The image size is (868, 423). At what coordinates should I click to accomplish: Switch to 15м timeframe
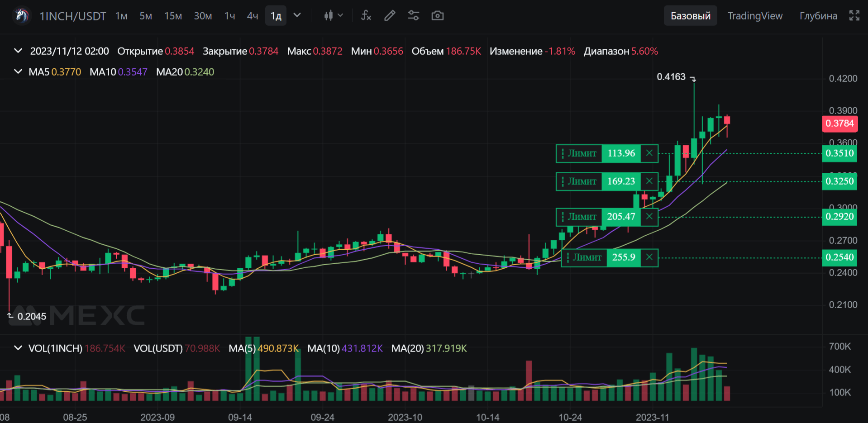pyautogui.click(x=173, y=16)
